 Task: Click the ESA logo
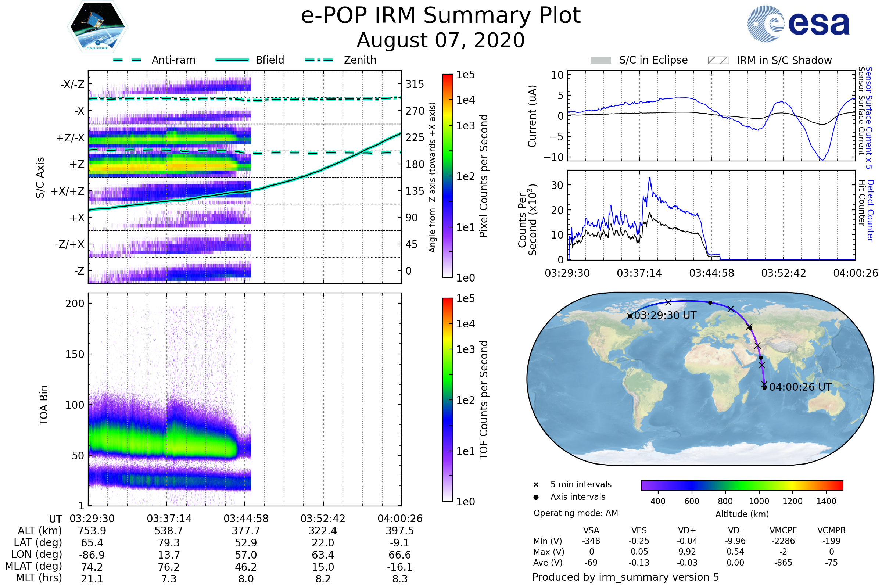tap(799, 24)
